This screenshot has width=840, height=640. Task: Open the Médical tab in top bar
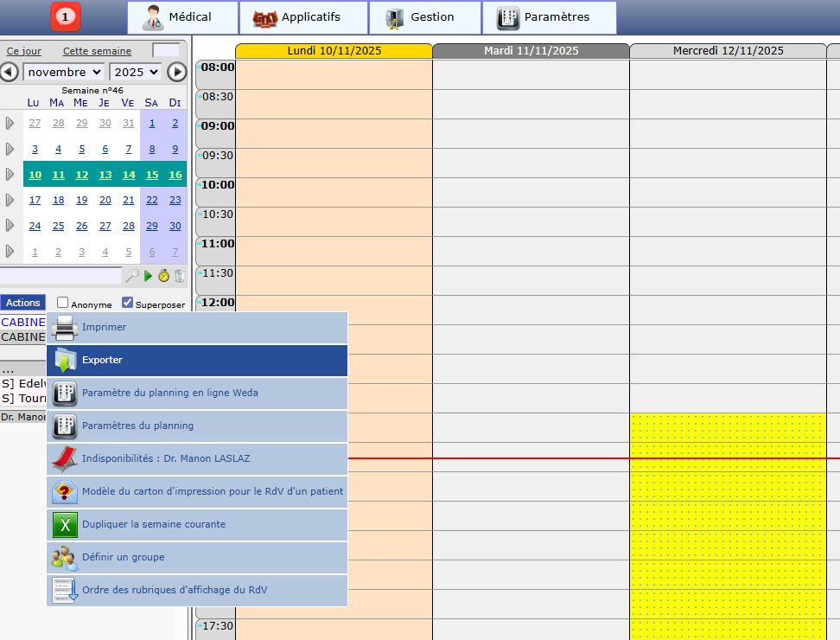coord(181,17)
